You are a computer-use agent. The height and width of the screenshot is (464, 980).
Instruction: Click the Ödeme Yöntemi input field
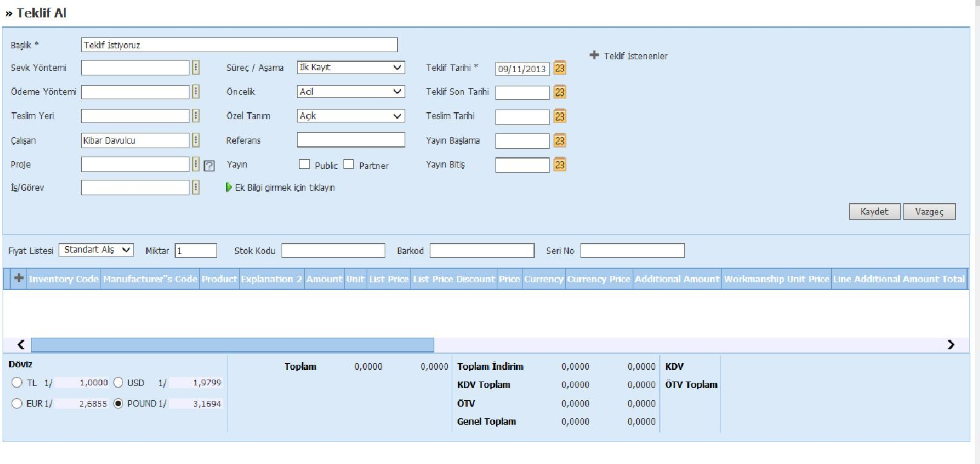135,92
